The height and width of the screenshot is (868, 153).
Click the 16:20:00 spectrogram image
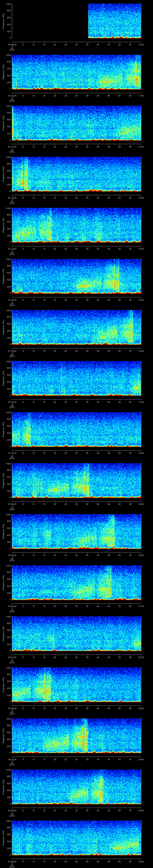[x=76, y=582]
